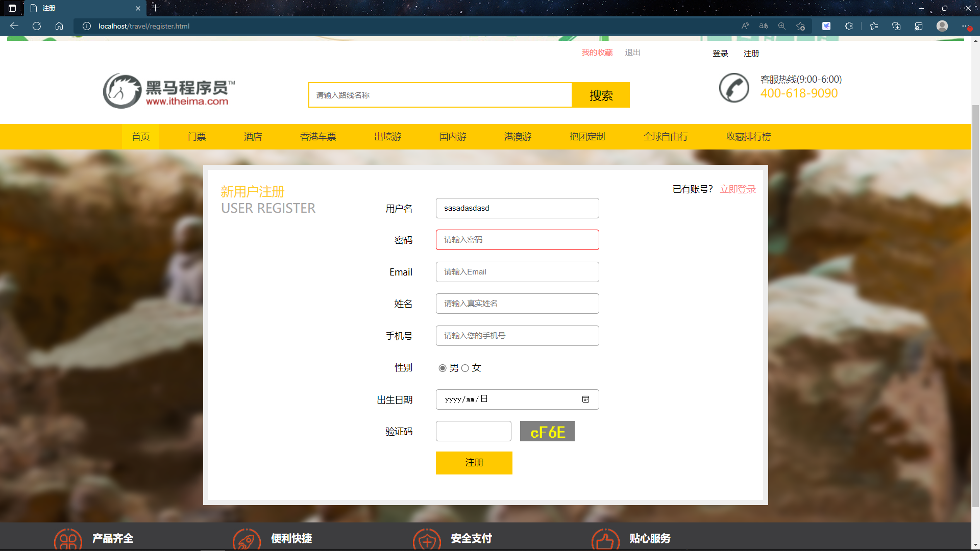Open the date picker calendar icon
Image resolution: width=980 pixels, height=551 pixels.
pyautogui.click(x=585, y=399)
